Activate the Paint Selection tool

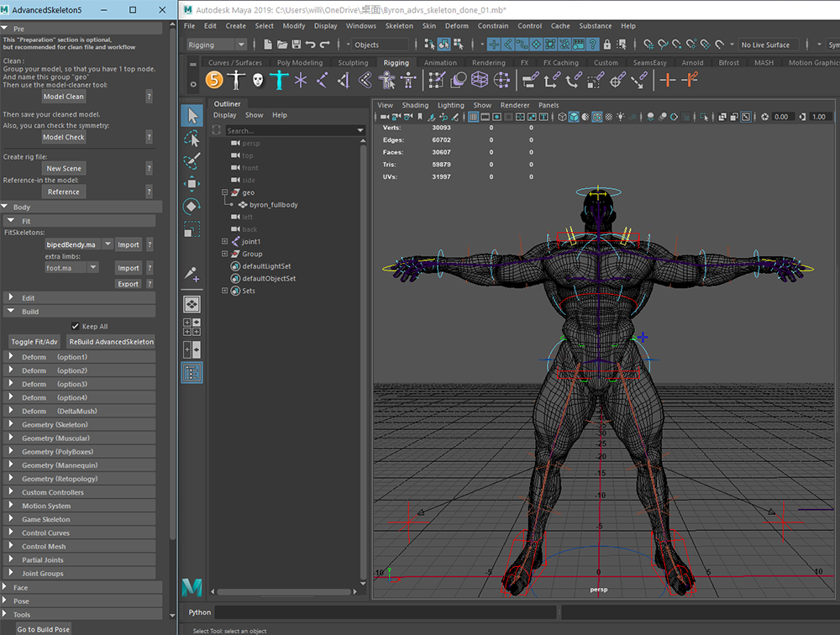click(x=192, y=160)
